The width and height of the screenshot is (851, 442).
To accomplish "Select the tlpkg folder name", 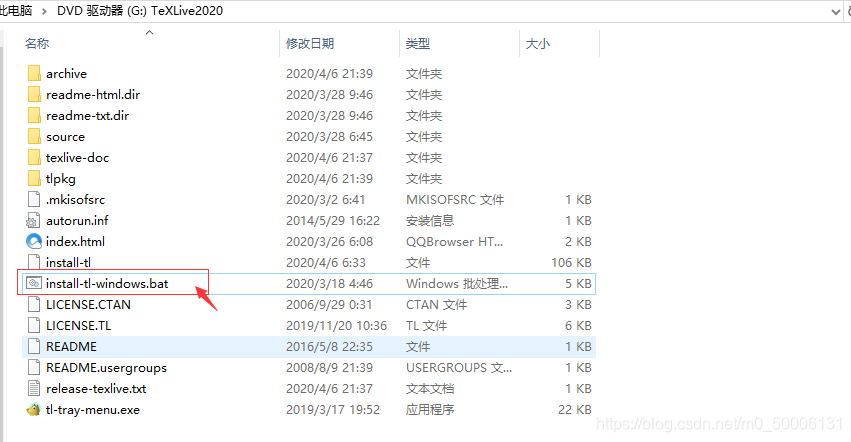I will pyautogui.click(x=61, y=178).
